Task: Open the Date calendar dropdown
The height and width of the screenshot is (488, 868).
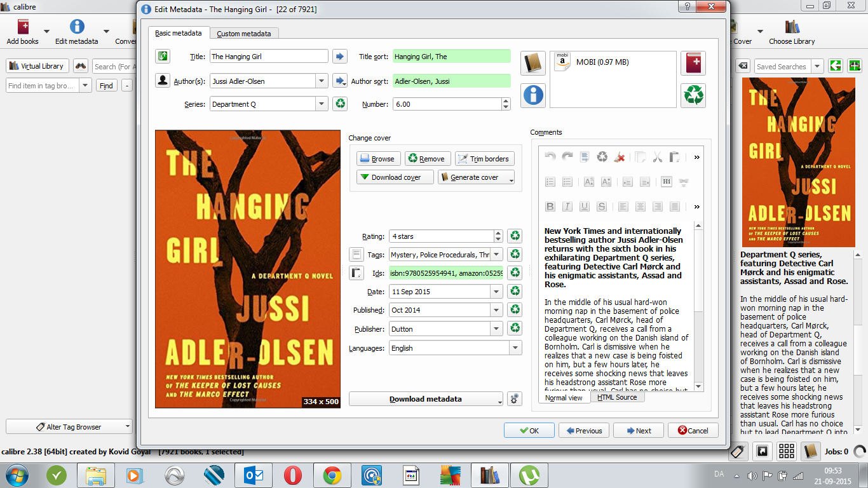Action: (x=497, y=292)
